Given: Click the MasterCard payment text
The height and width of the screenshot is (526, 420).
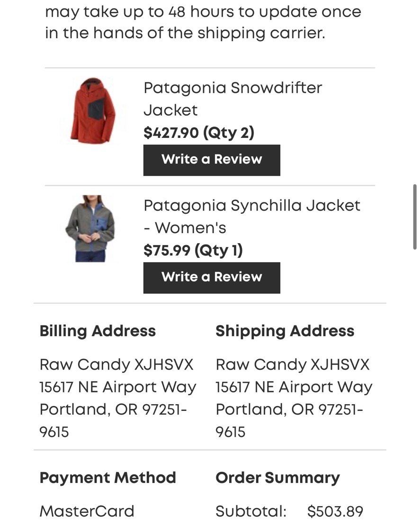Looking at the screenshot, I should (87, 511).
